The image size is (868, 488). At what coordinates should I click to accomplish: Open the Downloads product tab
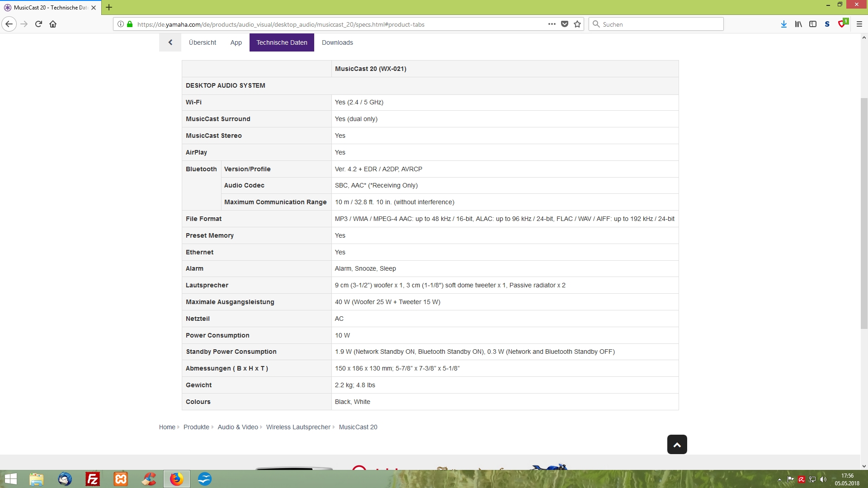[x=337, y=42]
